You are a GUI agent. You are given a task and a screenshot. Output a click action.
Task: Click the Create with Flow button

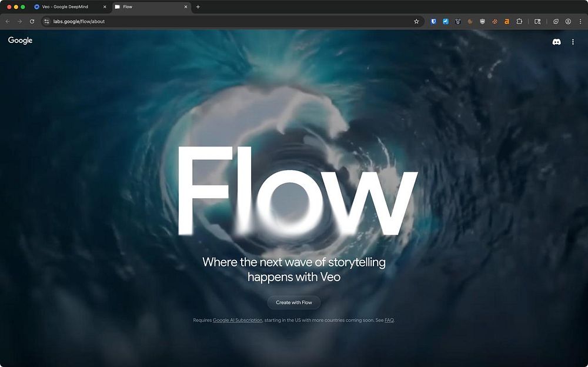(294, 302)
